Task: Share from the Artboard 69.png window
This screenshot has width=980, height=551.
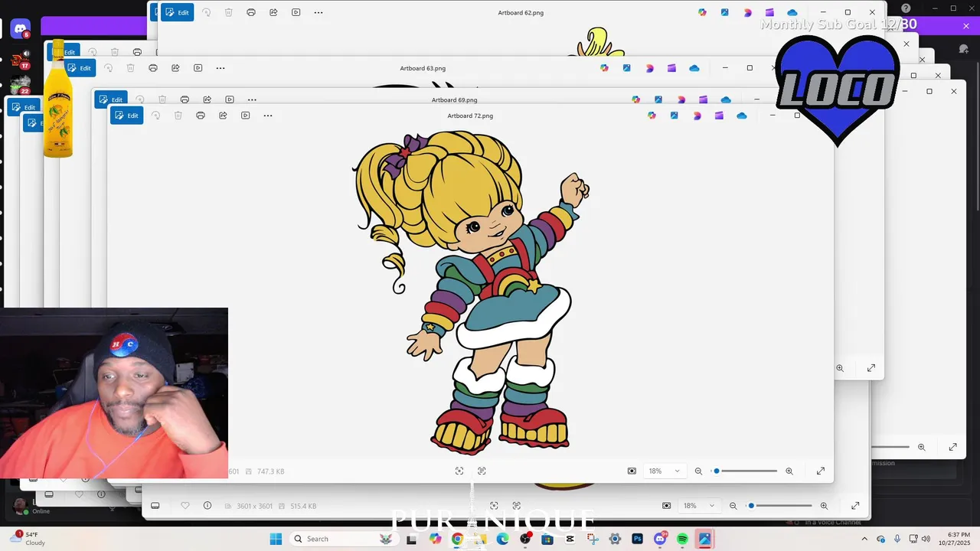Action: (x=207, y=99)
